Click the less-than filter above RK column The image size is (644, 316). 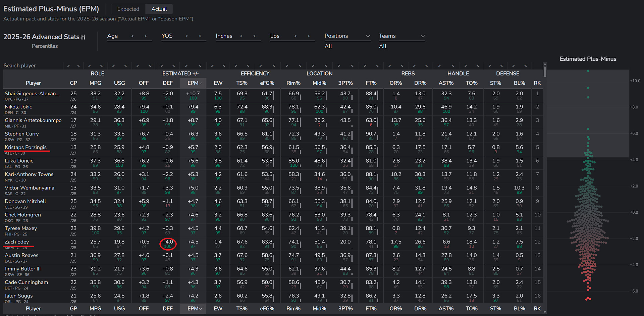point(526,66)
